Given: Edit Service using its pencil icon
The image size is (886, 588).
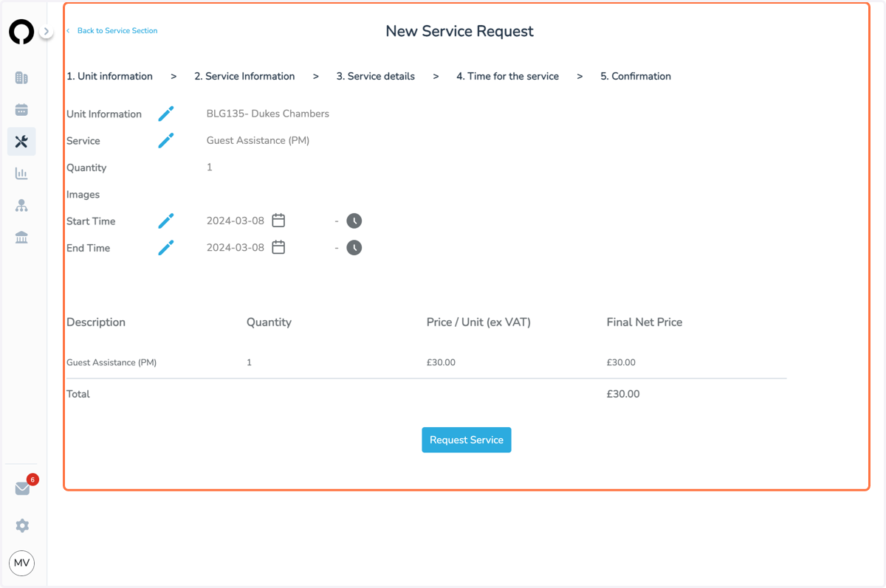Looking at the screenshot, I should 166,140.
